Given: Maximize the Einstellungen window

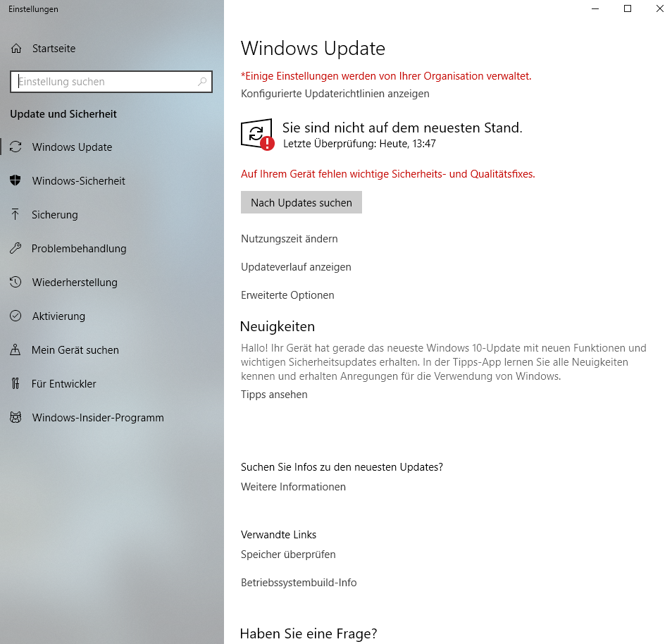Looking at the screenshot, I should [x=628, y=8].
